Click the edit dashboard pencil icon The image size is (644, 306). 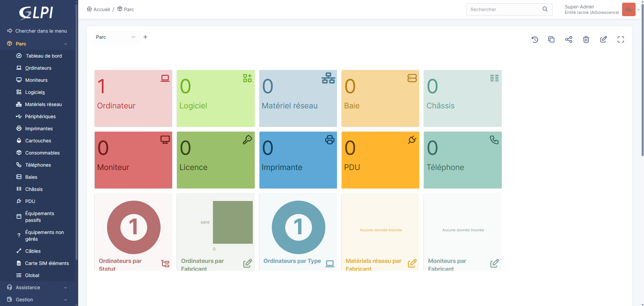(x=603, y=40)
